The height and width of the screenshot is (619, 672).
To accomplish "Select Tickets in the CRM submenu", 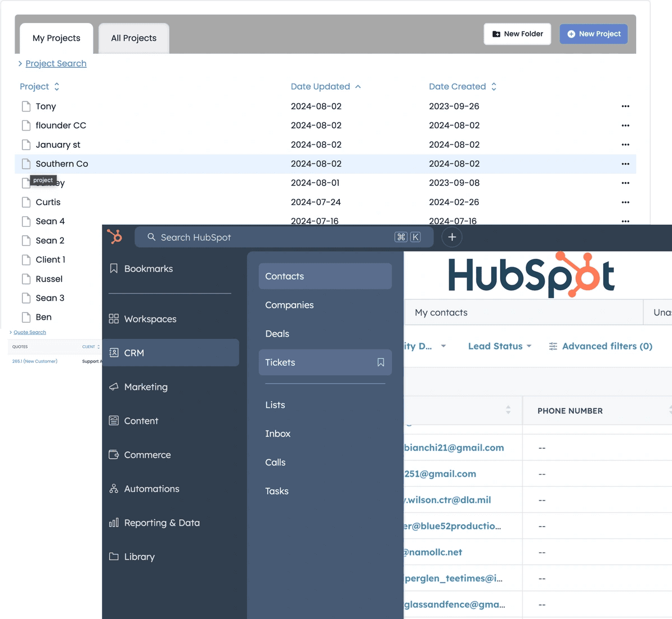I will pos(325,362).
